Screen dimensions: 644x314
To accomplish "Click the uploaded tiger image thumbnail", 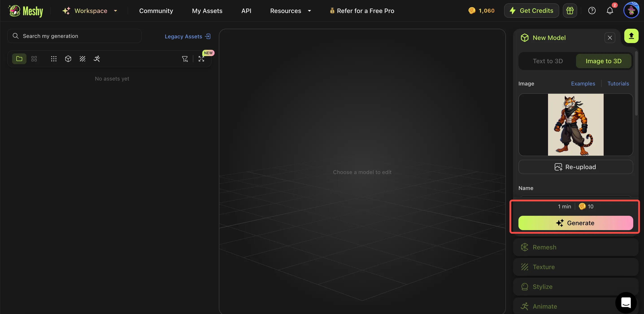I will (x=575, y=124).
